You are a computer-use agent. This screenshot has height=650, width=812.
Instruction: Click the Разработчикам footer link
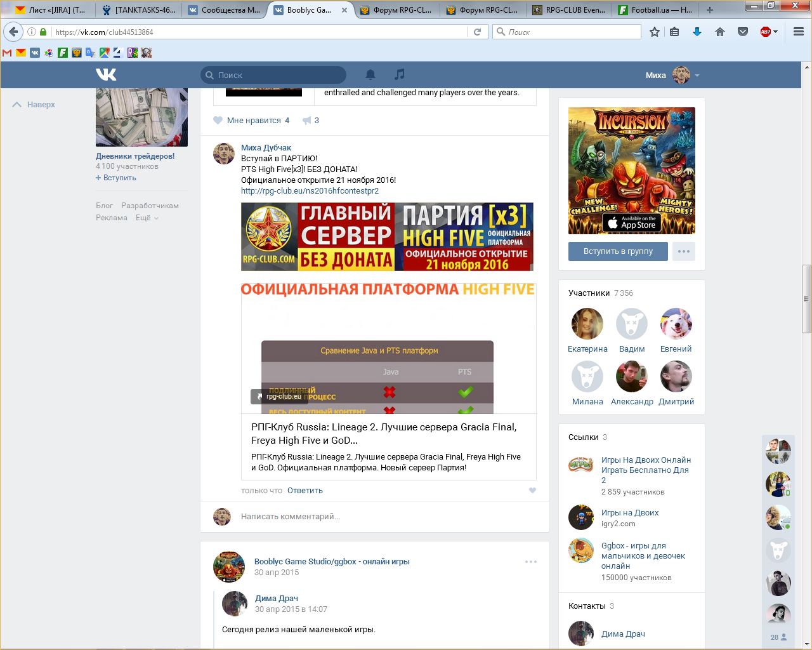[x=150, y=206]
